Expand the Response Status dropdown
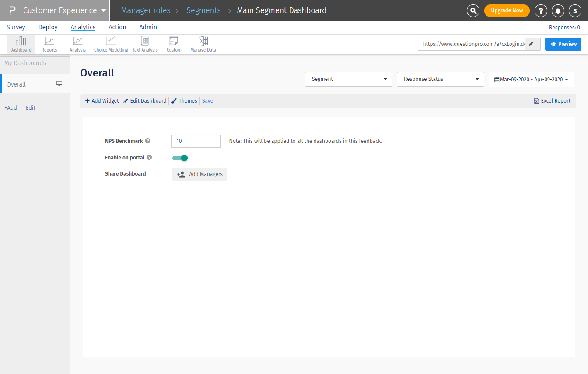The height and width of the screenshot is (374, 588). point(441,79)
